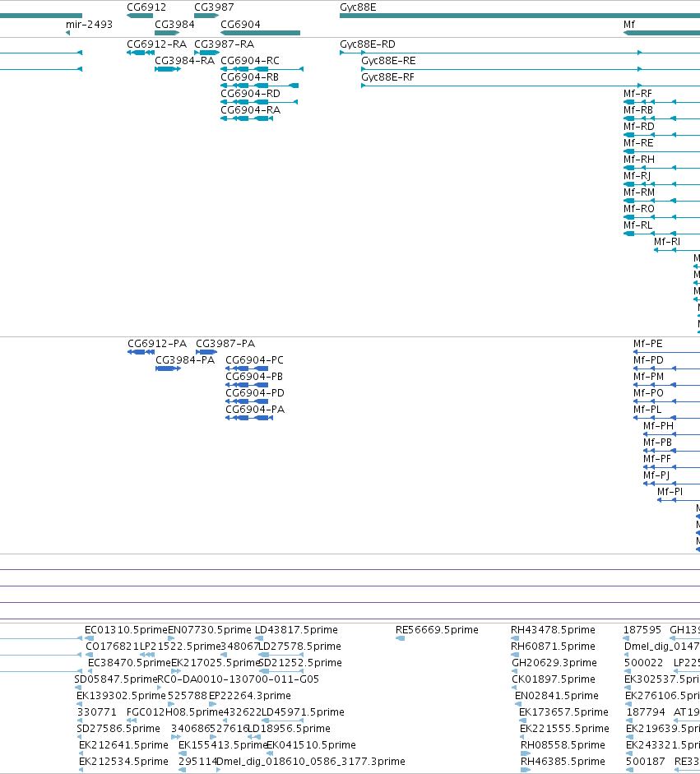Click protein CG3984-PA
The image size is (700, 774).
click(x=185, y=360)
